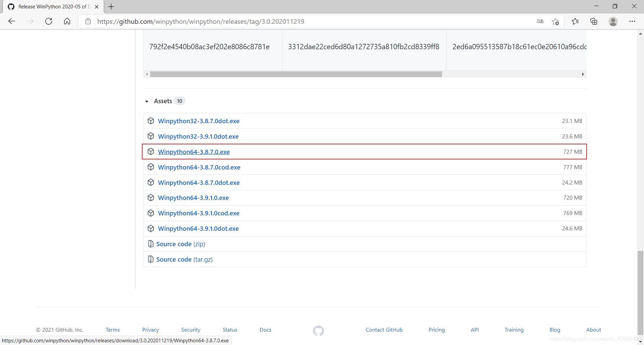Open the favorites list
This screenshot has width=644, height=345.
(x=575, y=21)
